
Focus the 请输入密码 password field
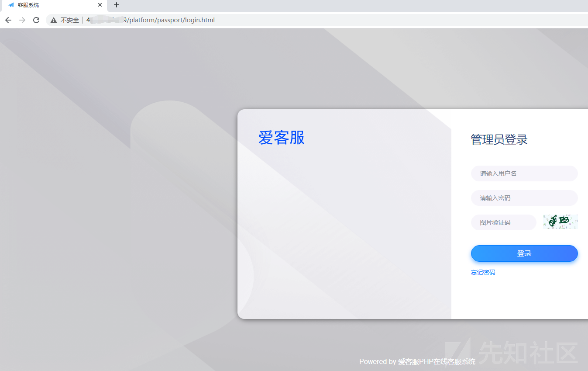pyautogui.click(x=524, y=198)
